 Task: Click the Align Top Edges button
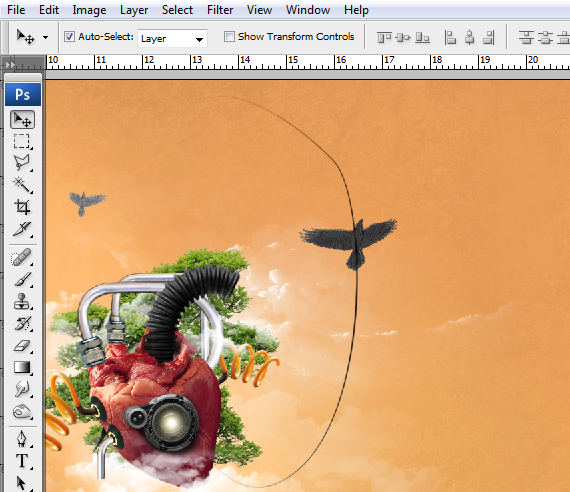tap(384, 37)
